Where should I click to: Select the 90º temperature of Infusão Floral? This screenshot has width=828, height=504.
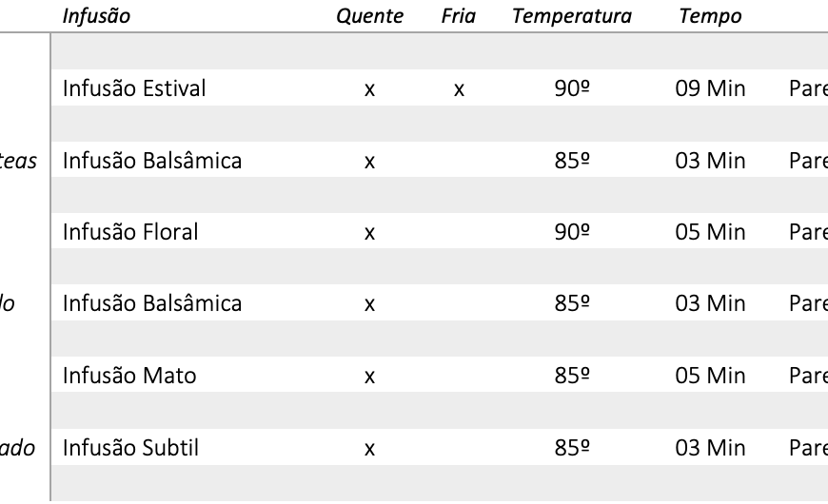click(x=572, y=232)
